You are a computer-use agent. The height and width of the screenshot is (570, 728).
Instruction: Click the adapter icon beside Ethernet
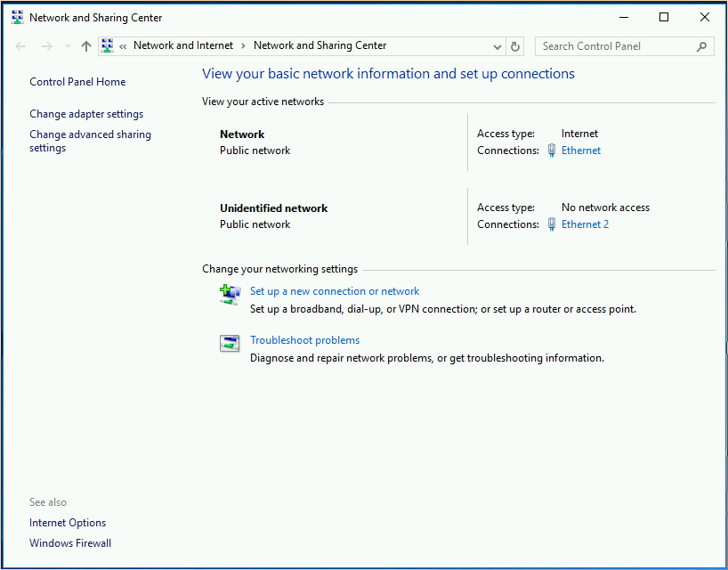tap(552, 150)
